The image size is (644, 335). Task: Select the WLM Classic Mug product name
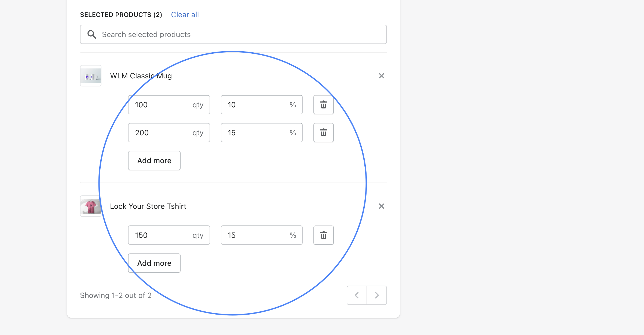[x=141, y=76]
